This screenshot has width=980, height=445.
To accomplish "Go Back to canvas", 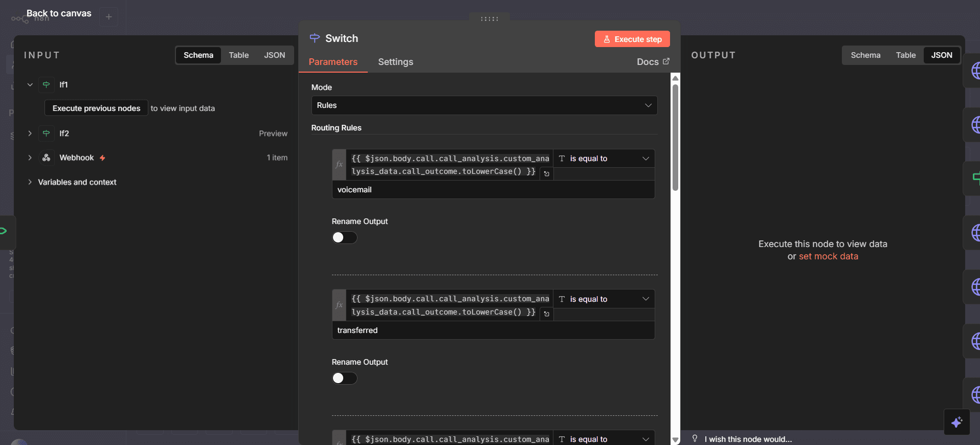I will [59, 13].
